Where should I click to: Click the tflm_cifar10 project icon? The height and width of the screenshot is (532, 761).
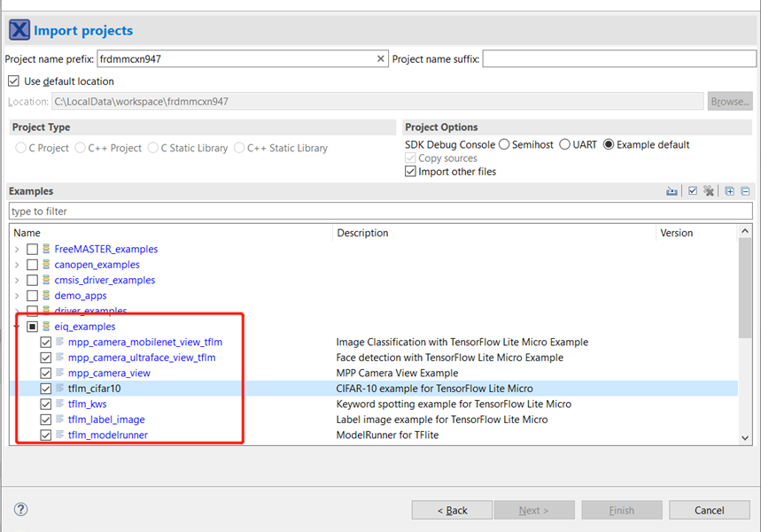(59, 388)
